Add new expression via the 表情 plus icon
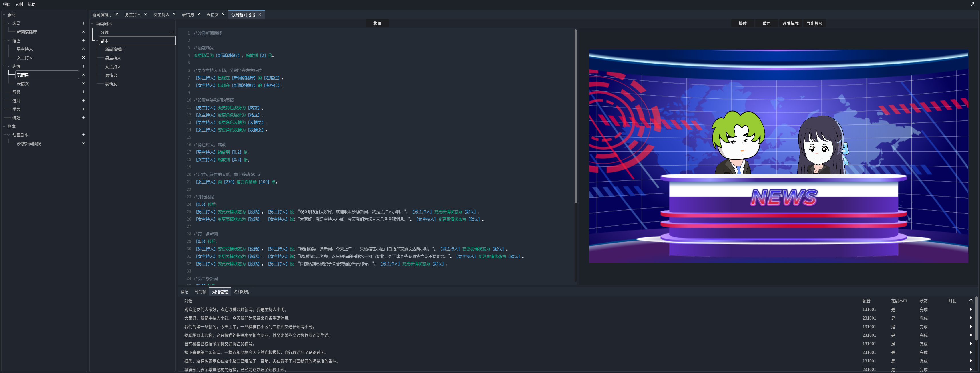This screenshot has width=980, height=373. 83,66
